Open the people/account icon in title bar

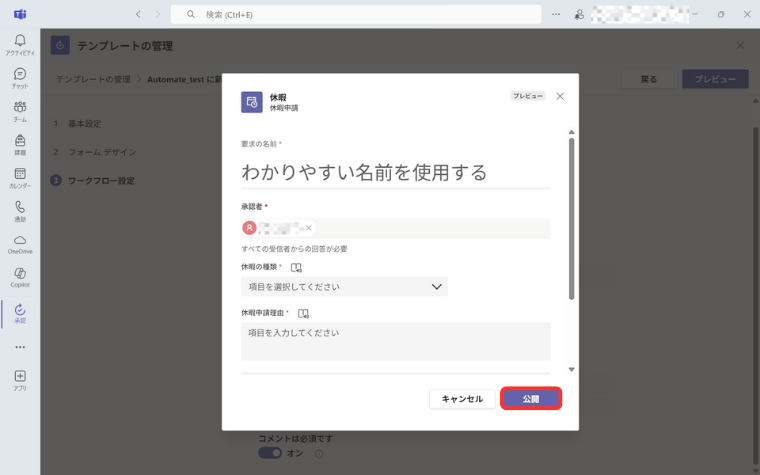coord(579,15)
